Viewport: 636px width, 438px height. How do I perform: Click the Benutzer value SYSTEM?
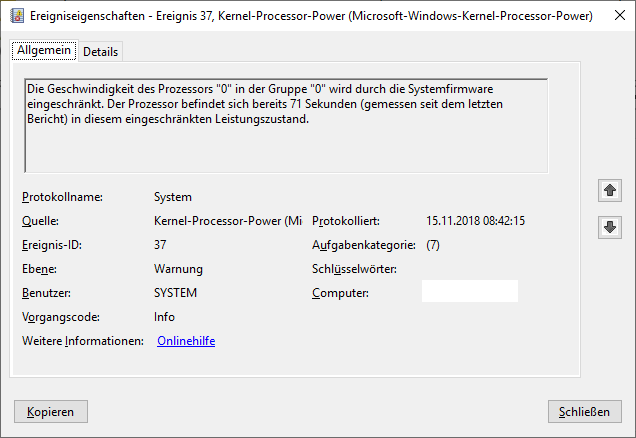point(175,293)
